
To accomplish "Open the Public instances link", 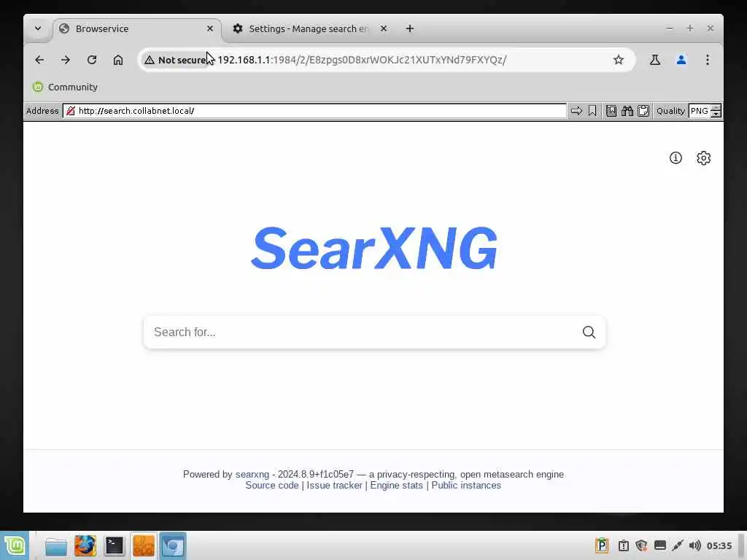I will tap(466, 485).
